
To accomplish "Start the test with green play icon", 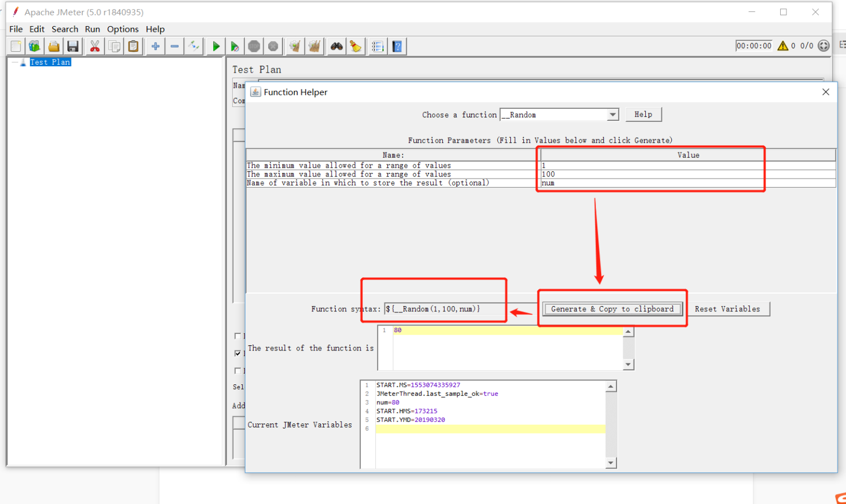I will click(216, 46).
